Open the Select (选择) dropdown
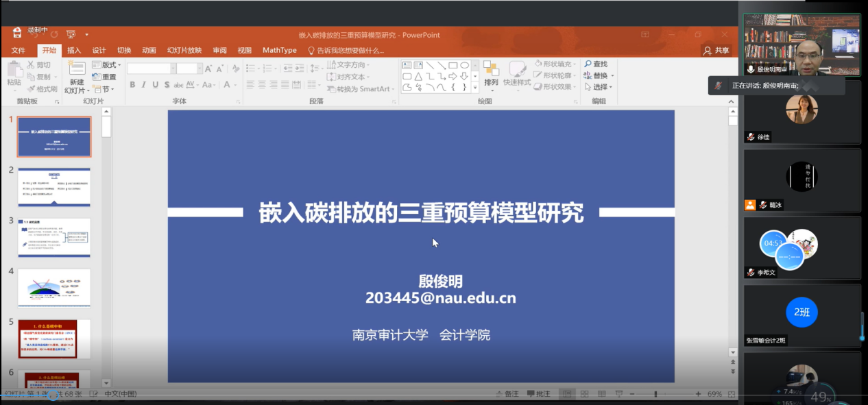 (x=599, y=88)
